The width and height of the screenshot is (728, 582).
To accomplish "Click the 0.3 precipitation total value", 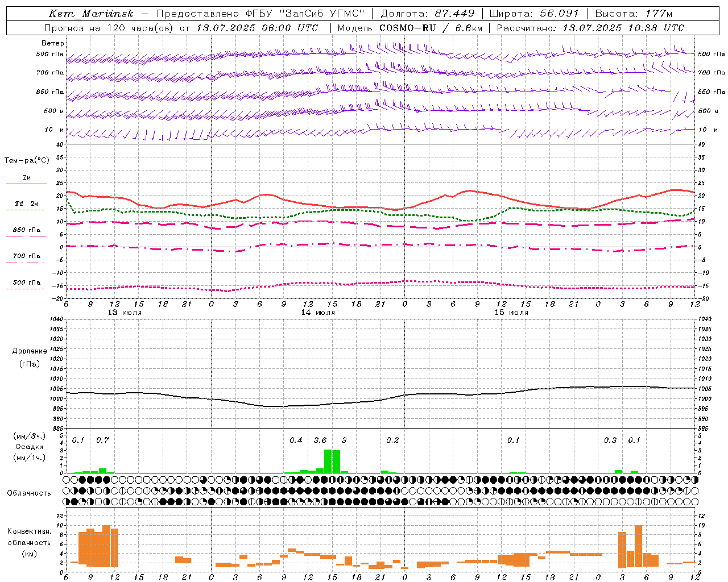I will pyautogui.click(x=610, y=440).
